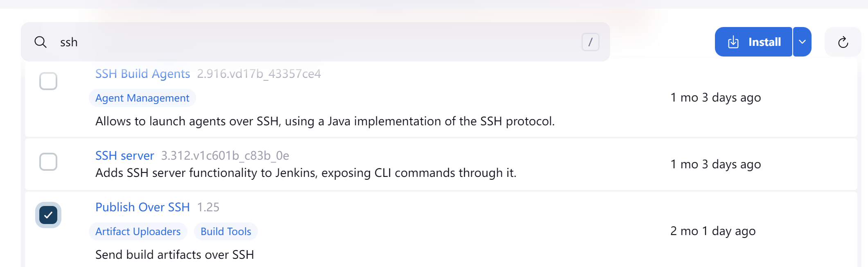Click the Publish Over SSH release date
This screenshot has width=868, height=267.
pyautogui.click(x=712, y=231)
